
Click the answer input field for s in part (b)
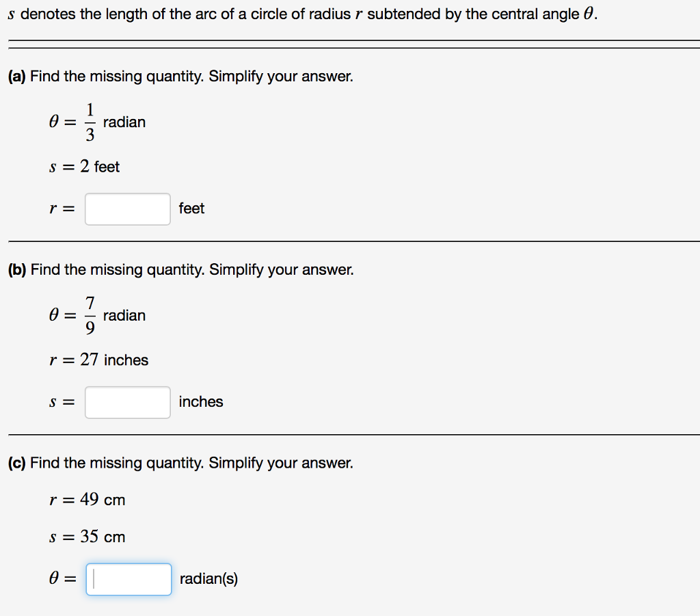pos(127,402)
